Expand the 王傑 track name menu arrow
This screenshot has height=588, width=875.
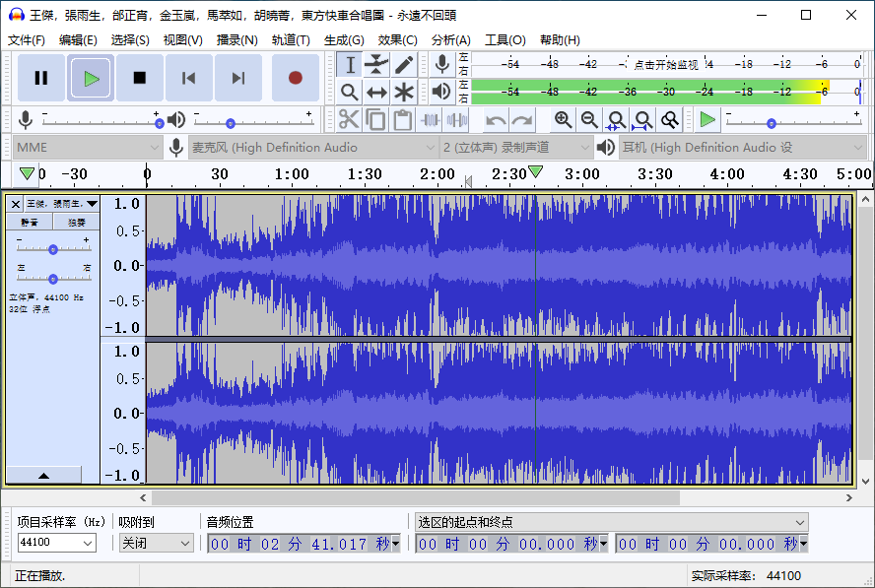coord(93,204)
